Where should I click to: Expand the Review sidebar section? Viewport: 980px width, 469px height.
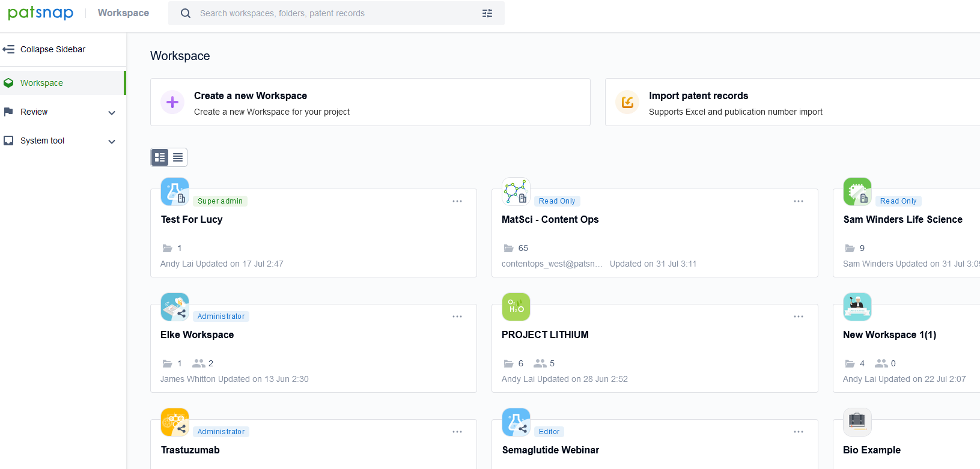112,112
